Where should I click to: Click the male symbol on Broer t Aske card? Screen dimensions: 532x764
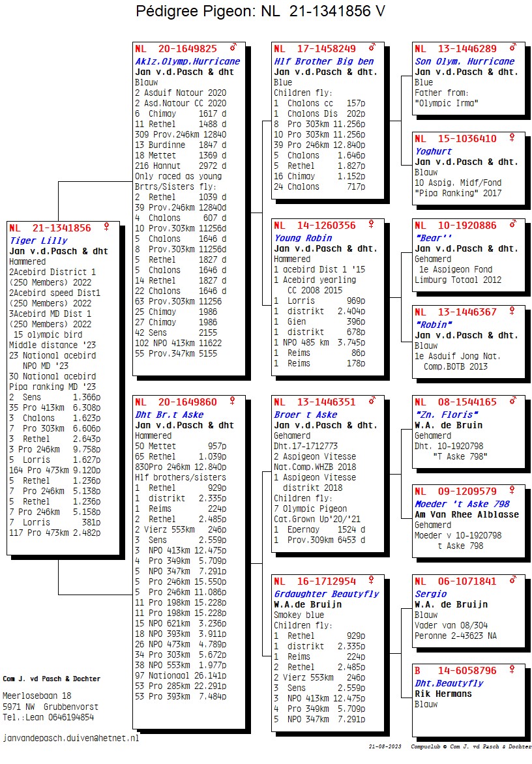click(372, 402)
